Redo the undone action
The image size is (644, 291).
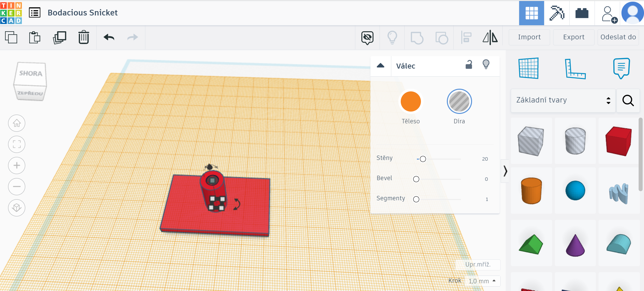pos(133,37)
